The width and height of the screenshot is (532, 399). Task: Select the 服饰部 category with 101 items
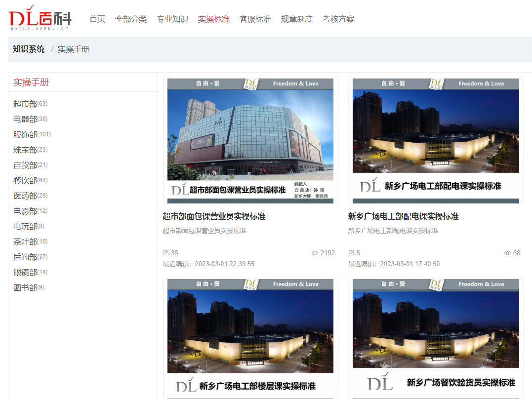pos(26,134)
